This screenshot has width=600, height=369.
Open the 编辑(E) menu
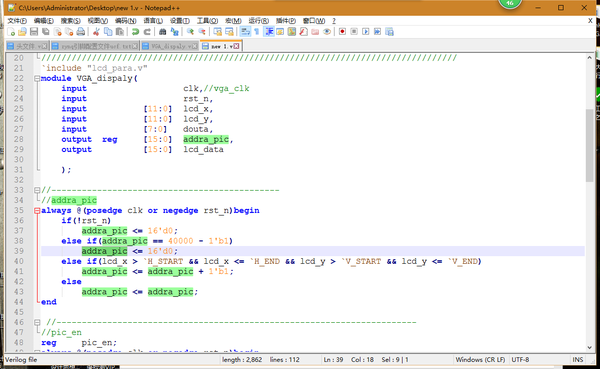point(44,21)
